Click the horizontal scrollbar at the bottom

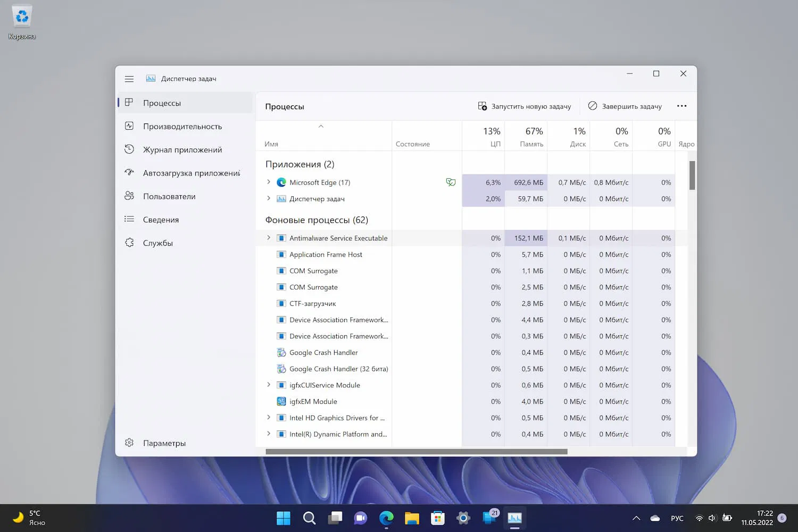coord(416,452)
